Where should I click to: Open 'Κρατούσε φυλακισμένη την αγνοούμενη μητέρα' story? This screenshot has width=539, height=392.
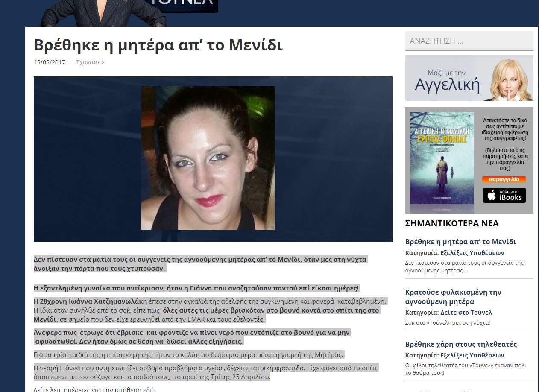click(x=453, y=297)
